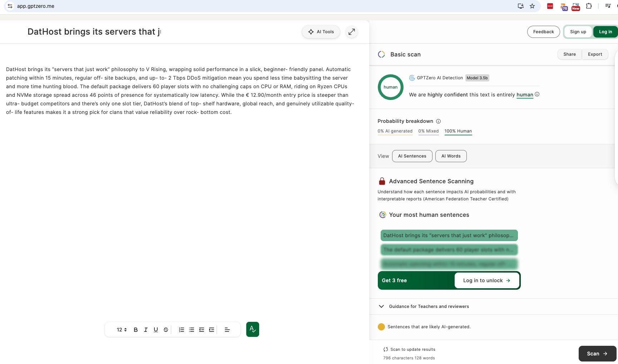Screen dimensions: 618x364
Task: Insert numbered list from toolbar
Action: pos(182,330)
